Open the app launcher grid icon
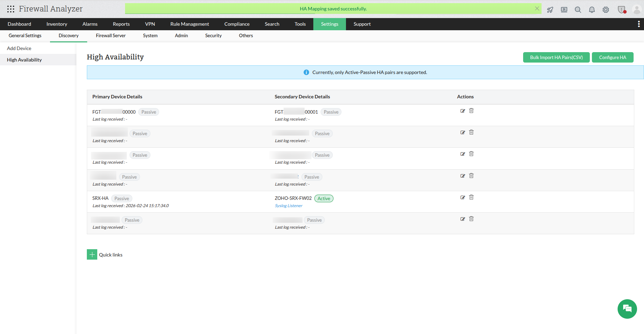 [11, 9]
